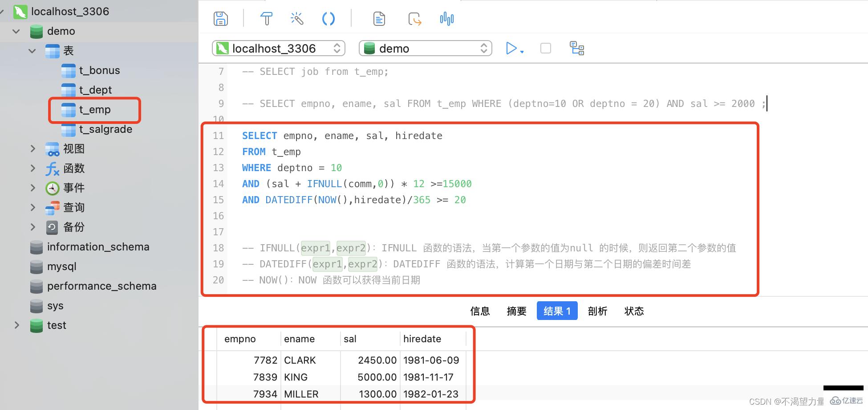
Task: Toggle the checkbox beside the run button
Action: (545, 48)
